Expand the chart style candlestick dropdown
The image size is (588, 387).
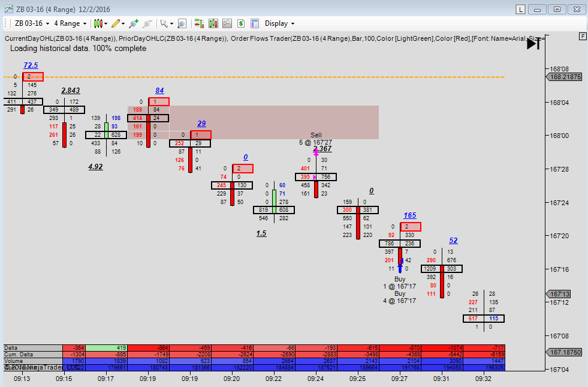(101, 23)
